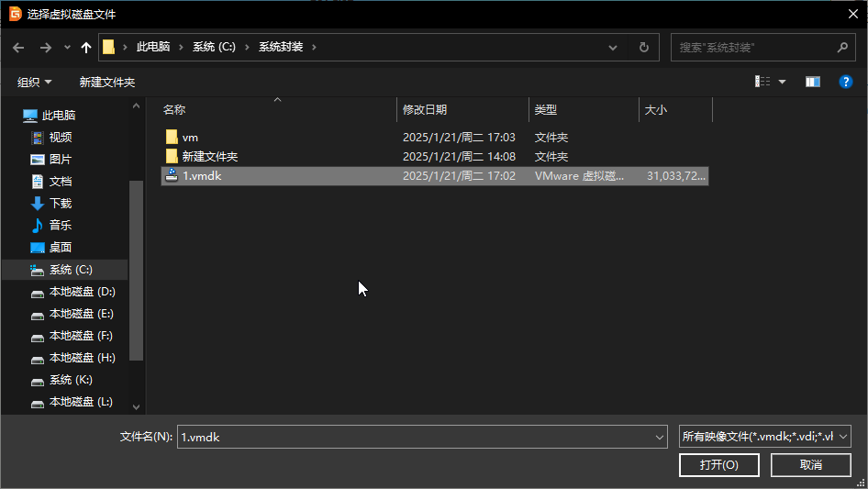Sort files by 修改日期 column

425,110
